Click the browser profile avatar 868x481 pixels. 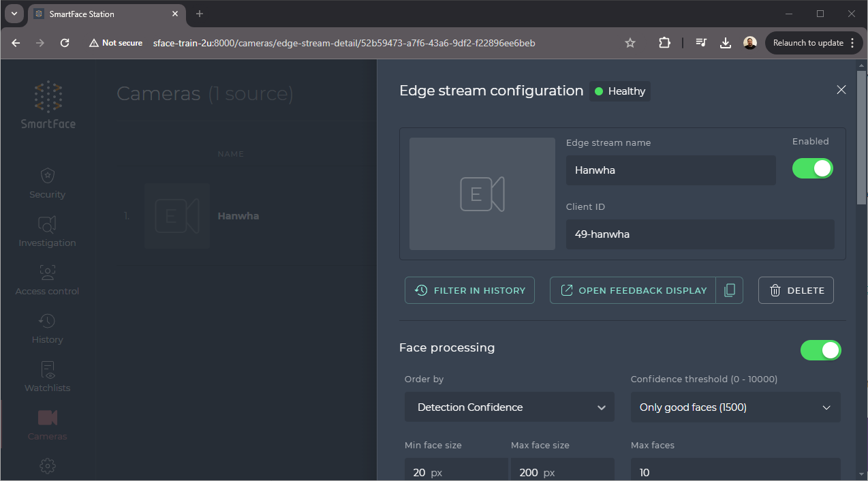click(750, 43)
